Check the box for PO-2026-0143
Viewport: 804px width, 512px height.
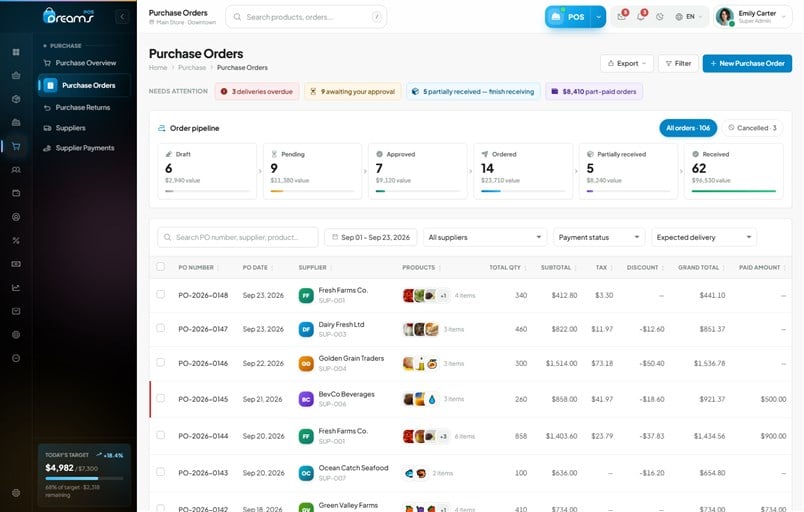pyautogui.click(x=160, y=472)
